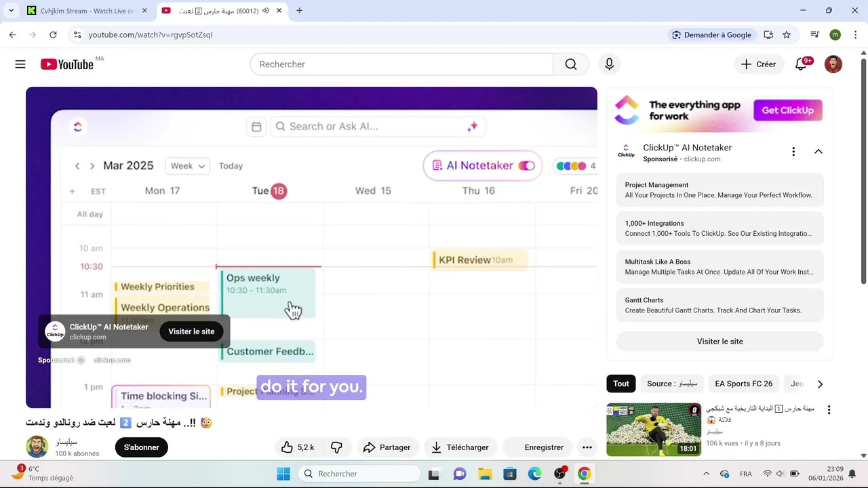Select the 'Tout' filter chip
Image resolution: width=868 pixels, height=488 pixels.
pyautogui.click(x=621, y=384)
